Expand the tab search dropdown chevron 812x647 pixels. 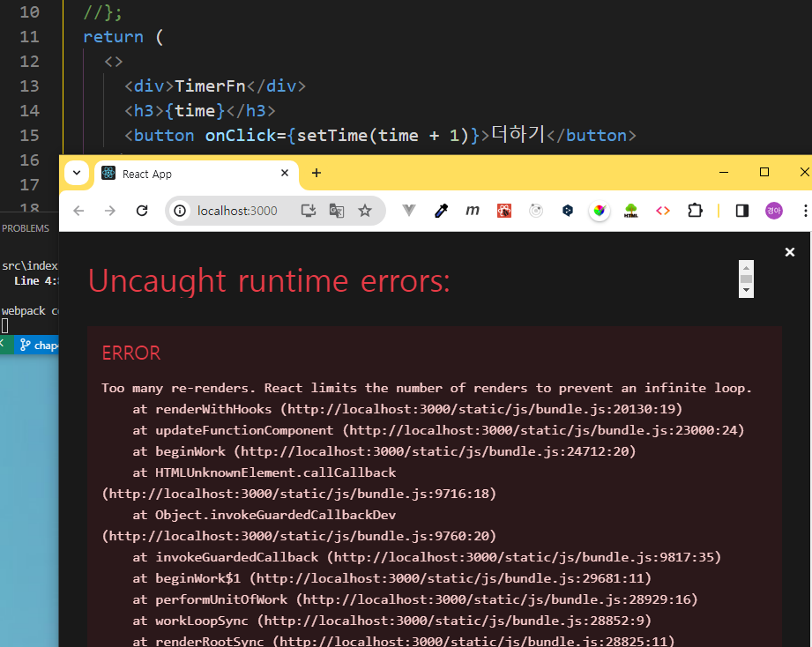coord(77,173)
